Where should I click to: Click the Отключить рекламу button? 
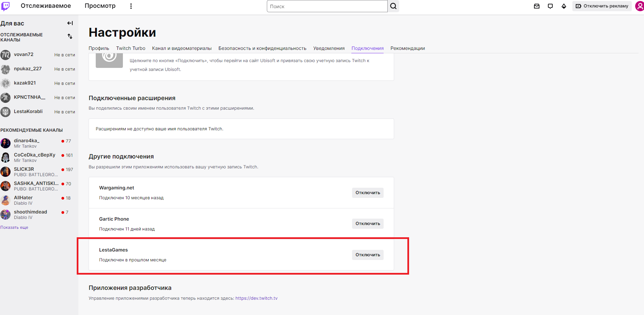click(x=602, y=6)
